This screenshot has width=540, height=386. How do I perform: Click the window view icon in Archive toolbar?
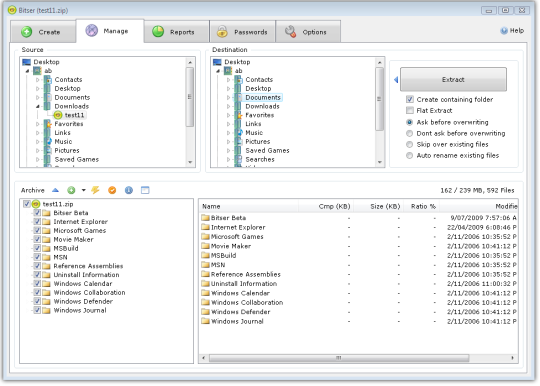click(145, 190)
